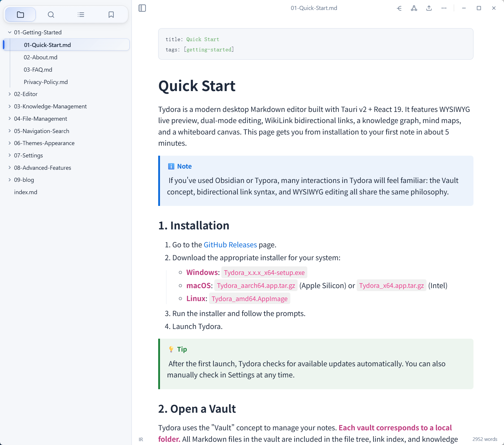Click the Quick Start heading
Image resolution: width=504 pixels, height=445 pixels.
[197, 86]
